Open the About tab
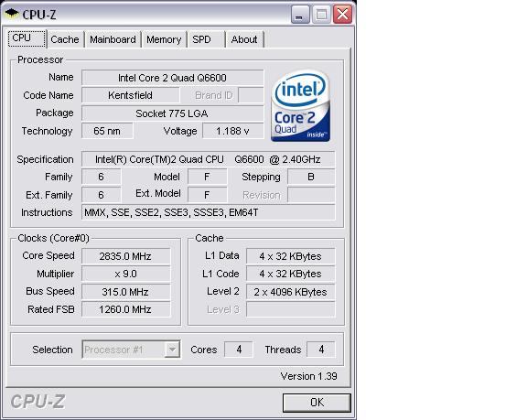This screenshot has width=527, height=420. tap(244, 39)
